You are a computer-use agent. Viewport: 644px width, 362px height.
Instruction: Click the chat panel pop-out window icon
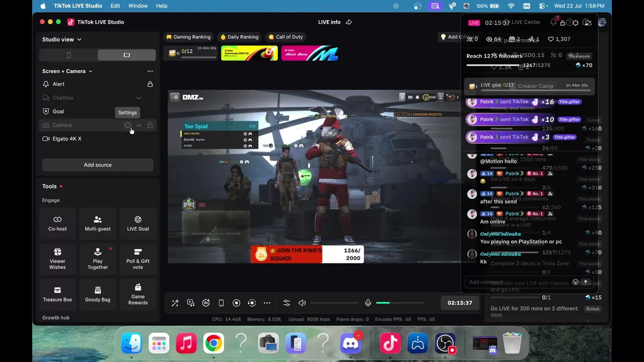pyautogui.click(x=588, y=23)
